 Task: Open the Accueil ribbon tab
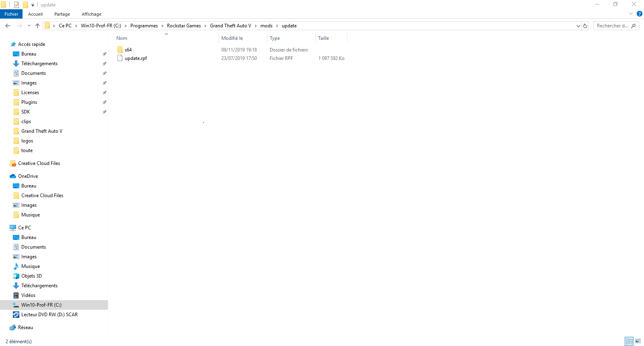35,14
